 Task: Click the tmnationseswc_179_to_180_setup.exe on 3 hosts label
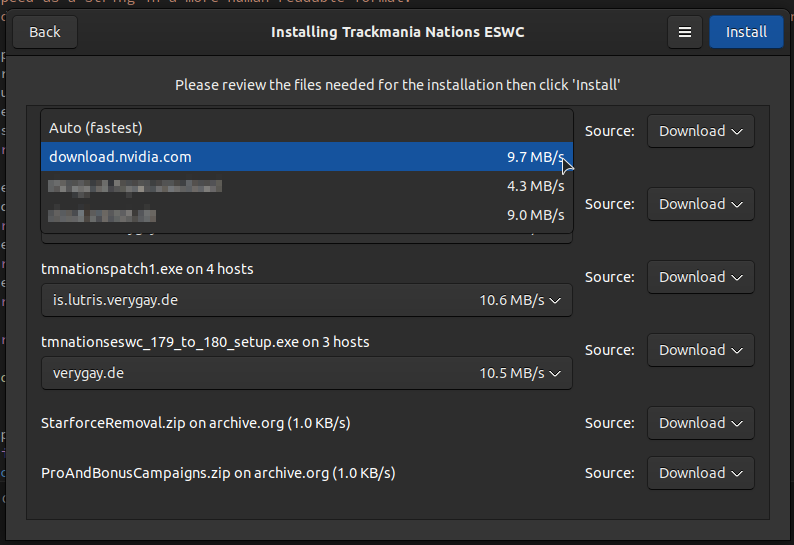point(205,342)
